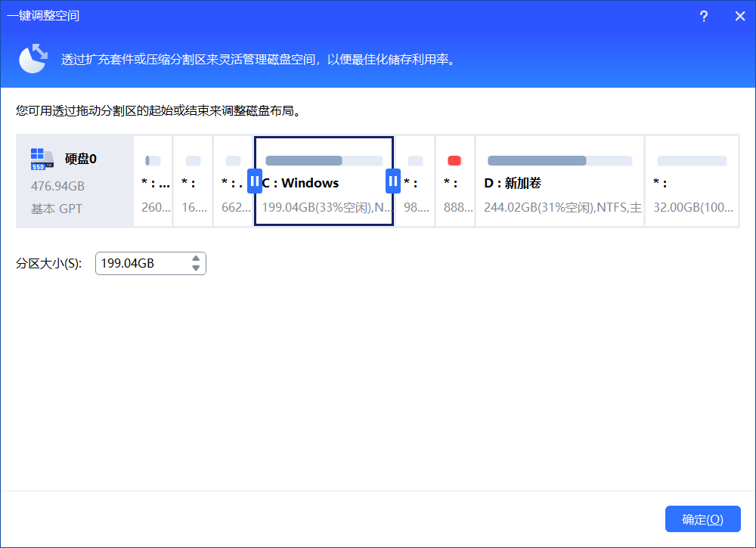Select the D: 新加卷 partition
756x548 pixels.
(559, 181)
